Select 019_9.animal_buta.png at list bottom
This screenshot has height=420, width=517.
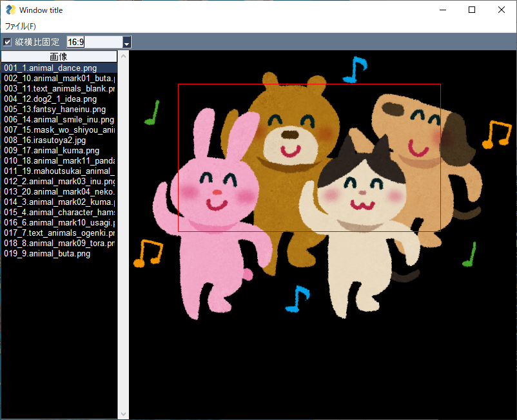pos(58,253)
